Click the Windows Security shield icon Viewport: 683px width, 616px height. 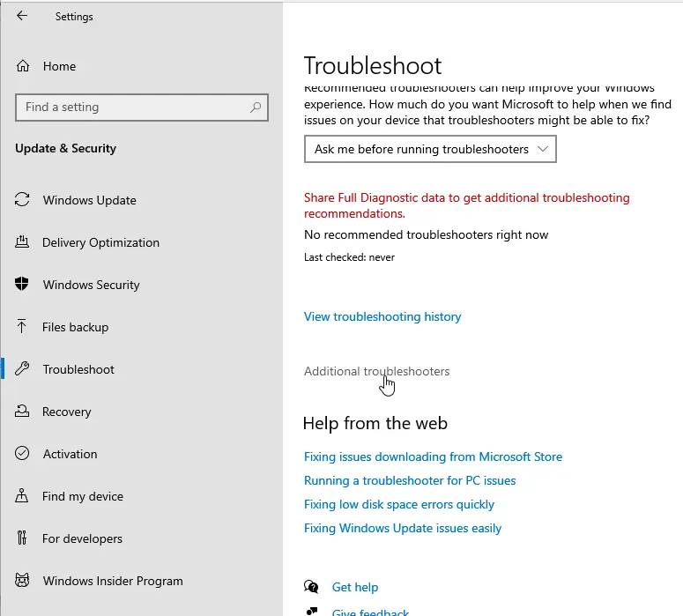22,284
